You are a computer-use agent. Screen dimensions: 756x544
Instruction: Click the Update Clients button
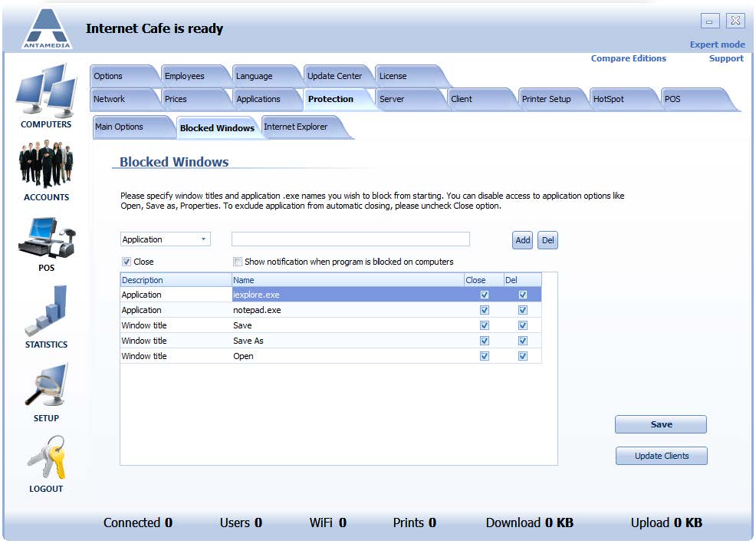click(x=662, y=456)
